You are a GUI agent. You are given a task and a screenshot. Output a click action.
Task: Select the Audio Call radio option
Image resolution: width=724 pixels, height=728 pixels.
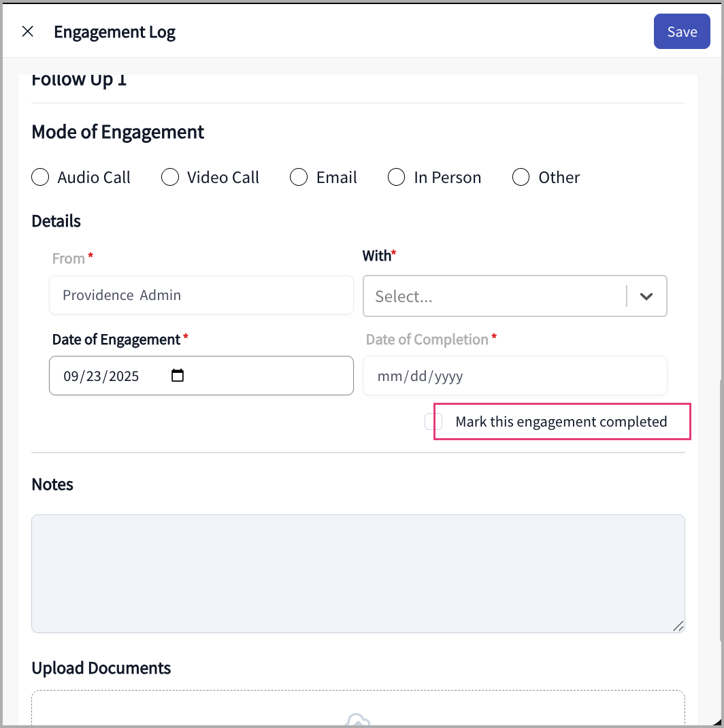[41, 178]
